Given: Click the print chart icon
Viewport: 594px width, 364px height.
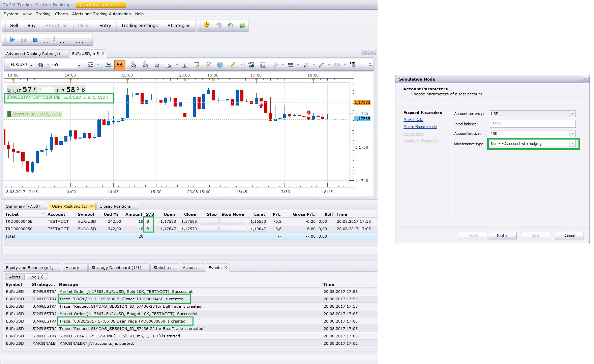Looking at the screenshot, I should pyautogui.click(x=263, y=65).
